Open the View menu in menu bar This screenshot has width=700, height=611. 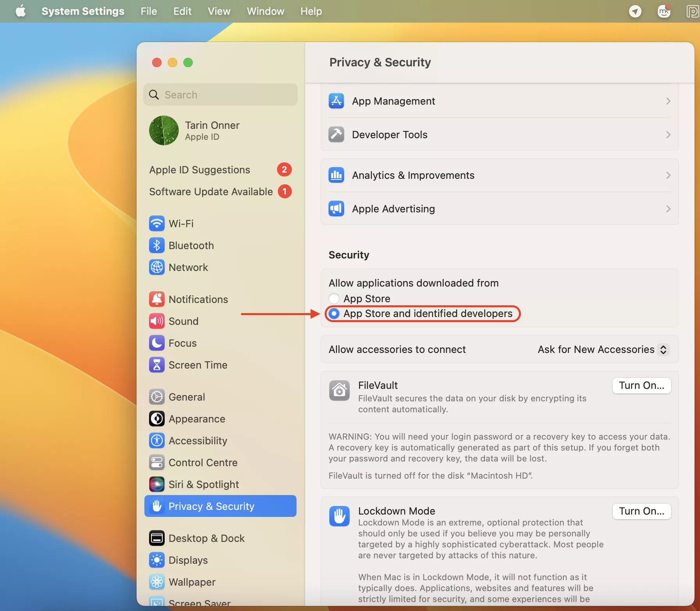pyautogui.click(x=219, y=11)
